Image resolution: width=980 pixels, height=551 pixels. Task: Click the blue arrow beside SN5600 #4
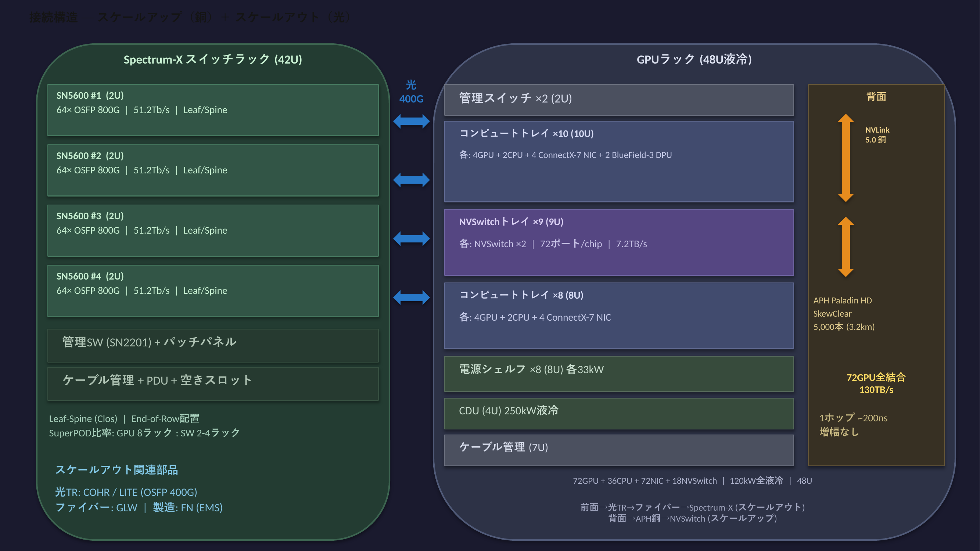click(x=411, y=298)
